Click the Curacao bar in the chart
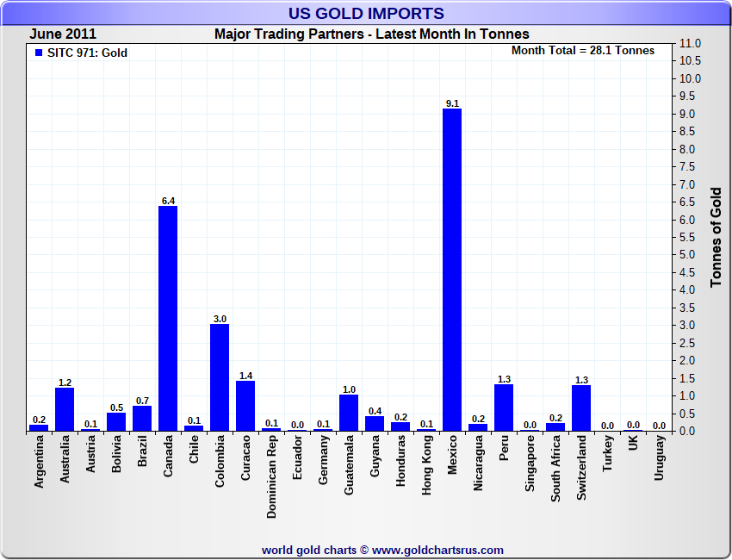 (245, 406)
